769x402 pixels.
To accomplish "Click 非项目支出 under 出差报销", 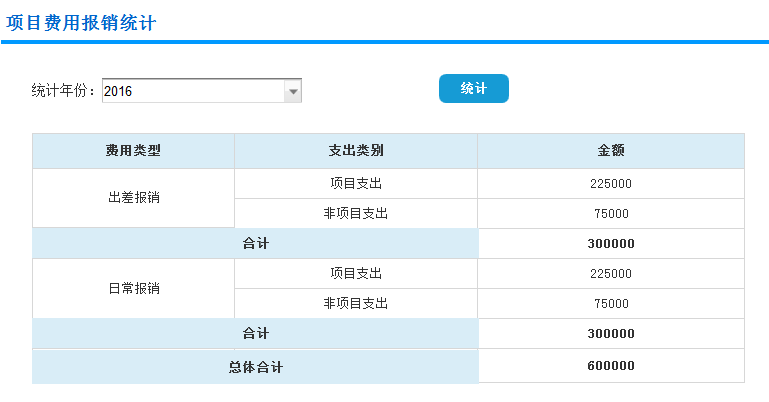I will [356, 213].
